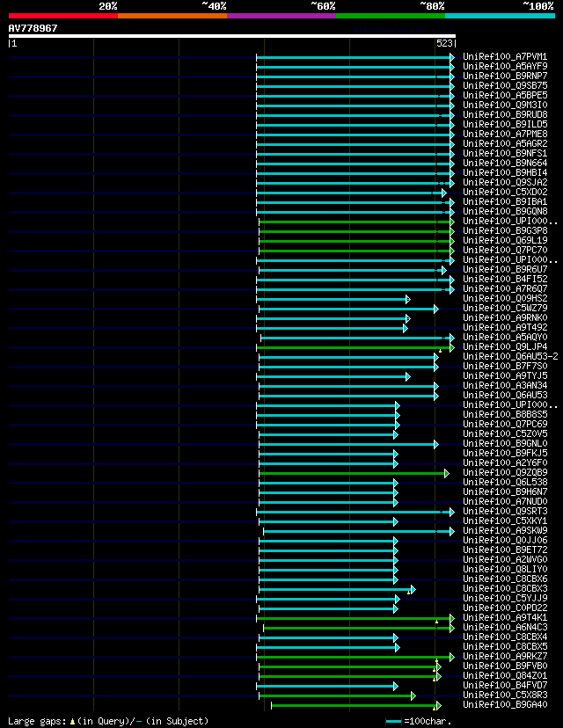Click the UniRef100_A9RNK0 label

pyautogui.click(x=505, y=317)
